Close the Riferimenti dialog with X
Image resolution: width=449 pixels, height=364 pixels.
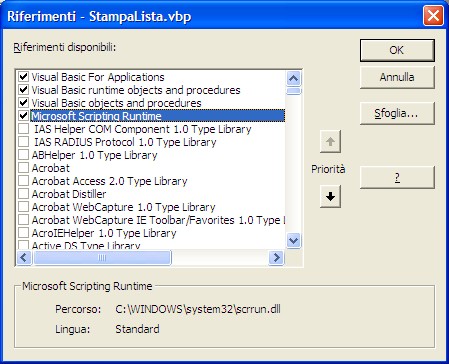coord(433,16)
